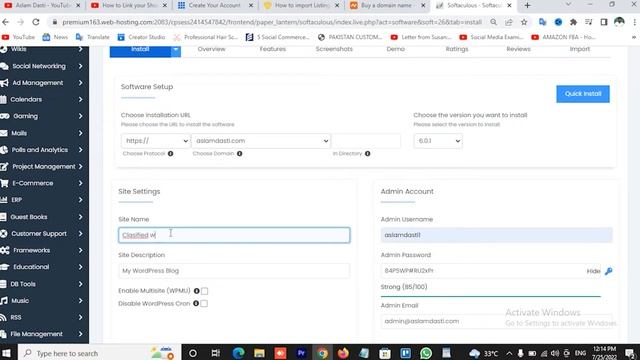Click the Site Name input field
The image size is (640, 360).
[234, 235]
